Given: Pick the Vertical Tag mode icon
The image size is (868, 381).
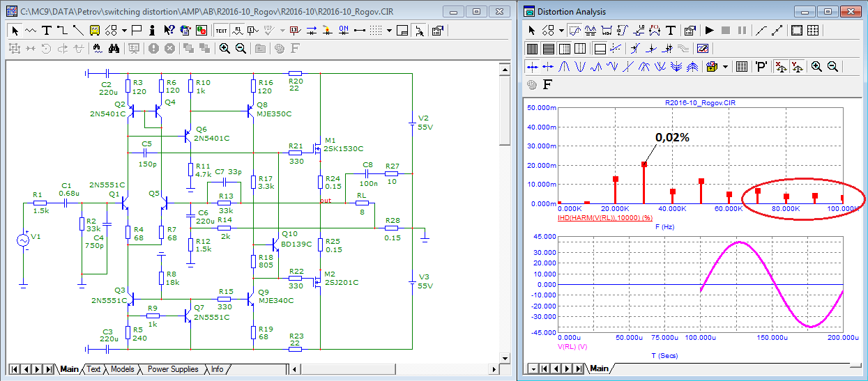Looking at the screenshot, I should tap(622, 31).
